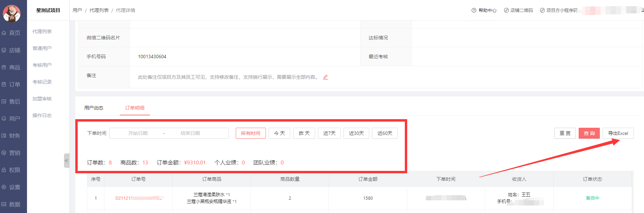Open 订单 orders in left sidebar

(14, 85)
